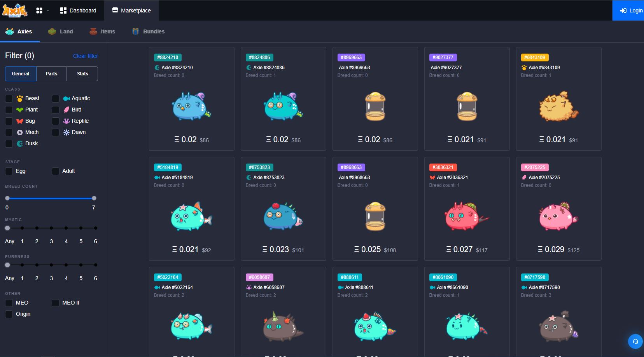
Task: Open the app grid switcher icon
Action: click(x=39, y=10)
